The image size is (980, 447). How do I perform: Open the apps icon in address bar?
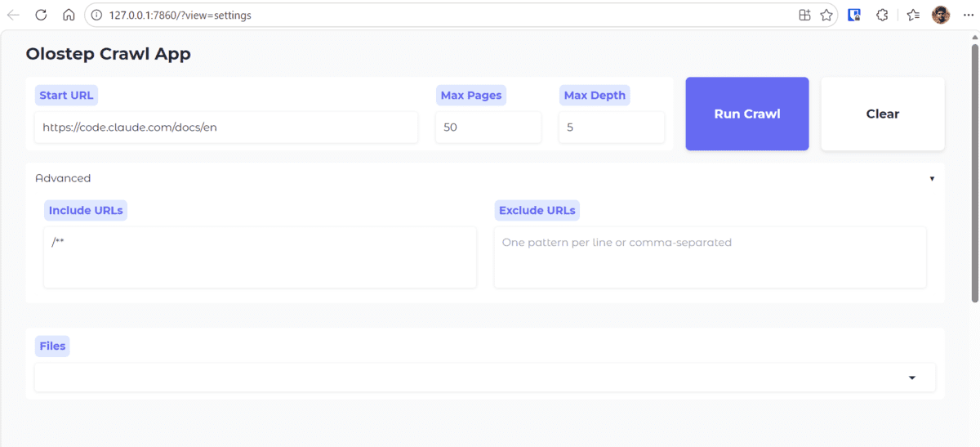804,15
